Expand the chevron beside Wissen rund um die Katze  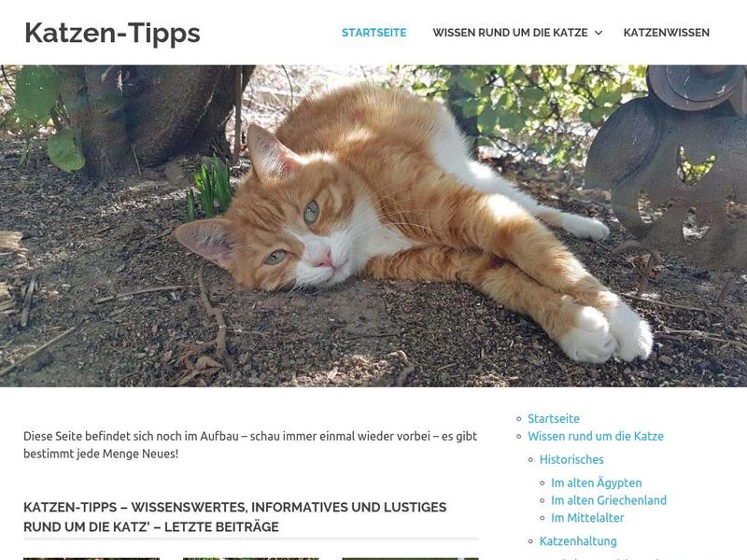(x=599, y=33)
